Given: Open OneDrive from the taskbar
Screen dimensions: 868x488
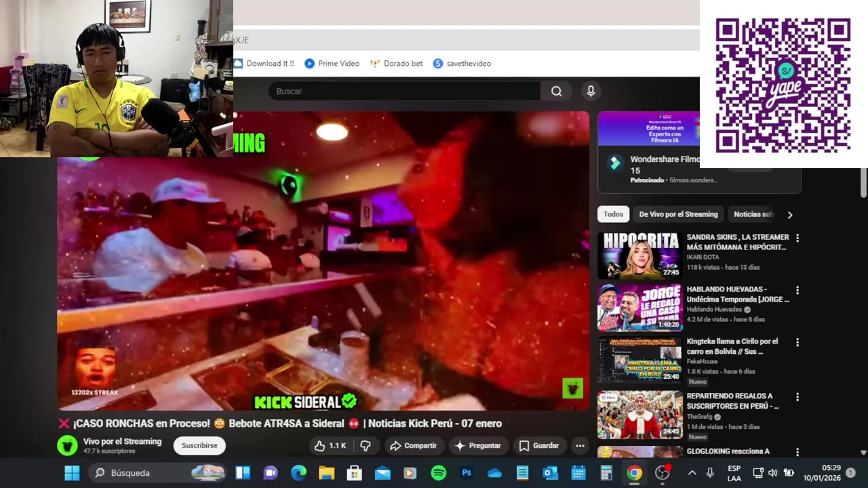Looking at the screenshot, I should pyautogui.click(x=494, y=472).
